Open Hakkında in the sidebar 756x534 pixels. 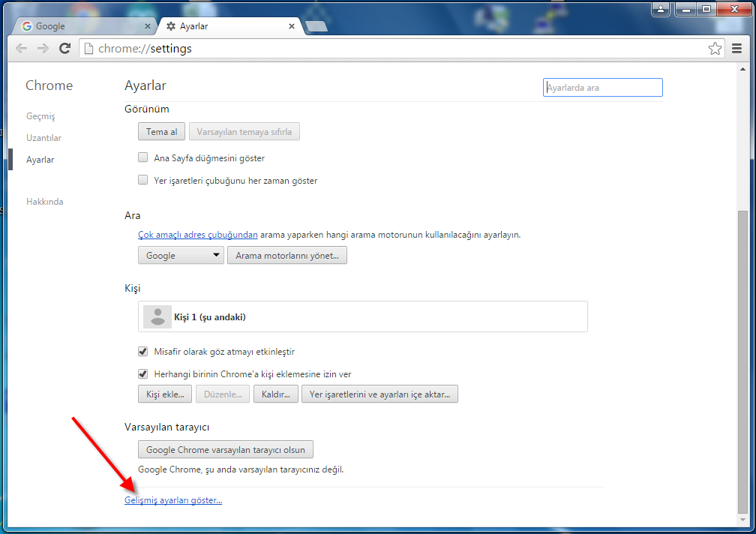(45, 202)
